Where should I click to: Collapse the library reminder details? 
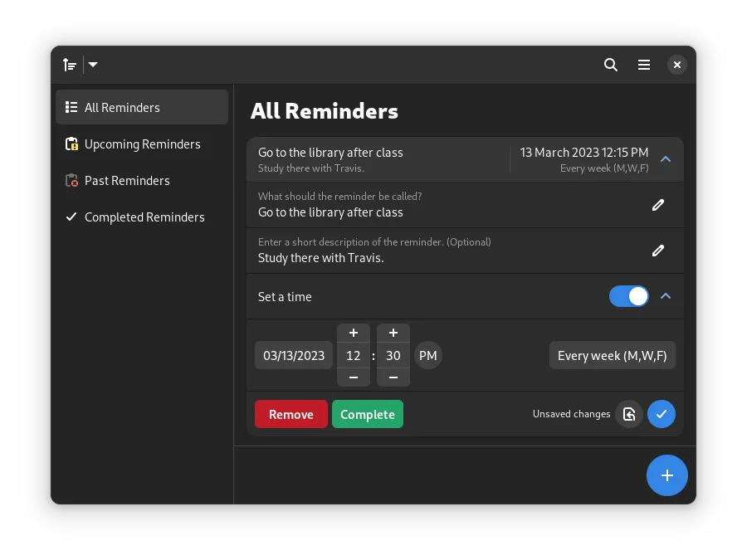tap(666, 158)
